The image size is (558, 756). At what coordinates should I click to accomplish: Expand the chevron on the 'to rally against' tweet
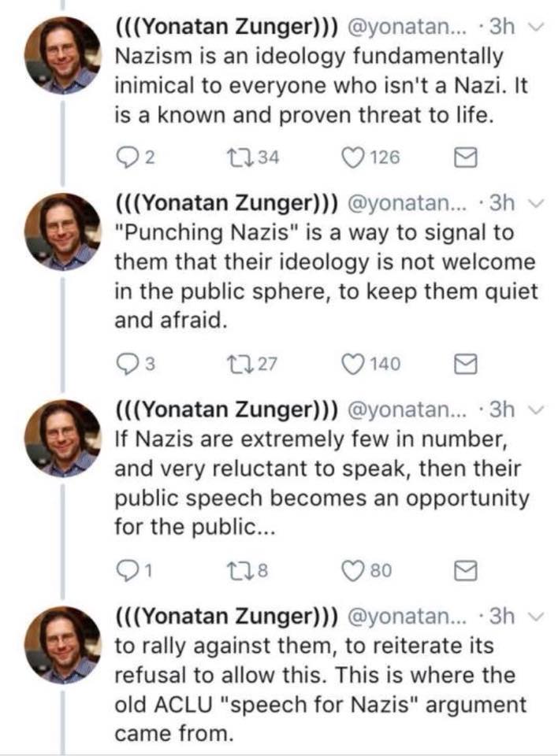pyautogui.click(x=536, y=617)
